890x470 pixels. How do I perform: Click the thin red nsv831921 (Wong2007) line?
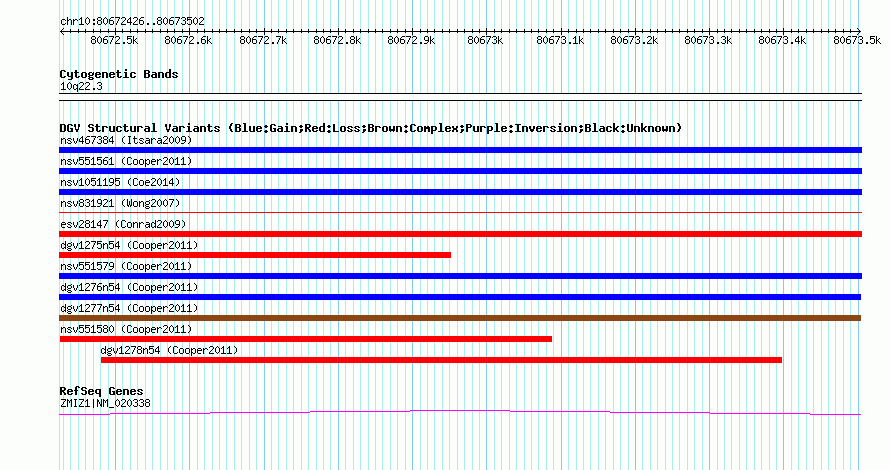[x=460, y=213]
